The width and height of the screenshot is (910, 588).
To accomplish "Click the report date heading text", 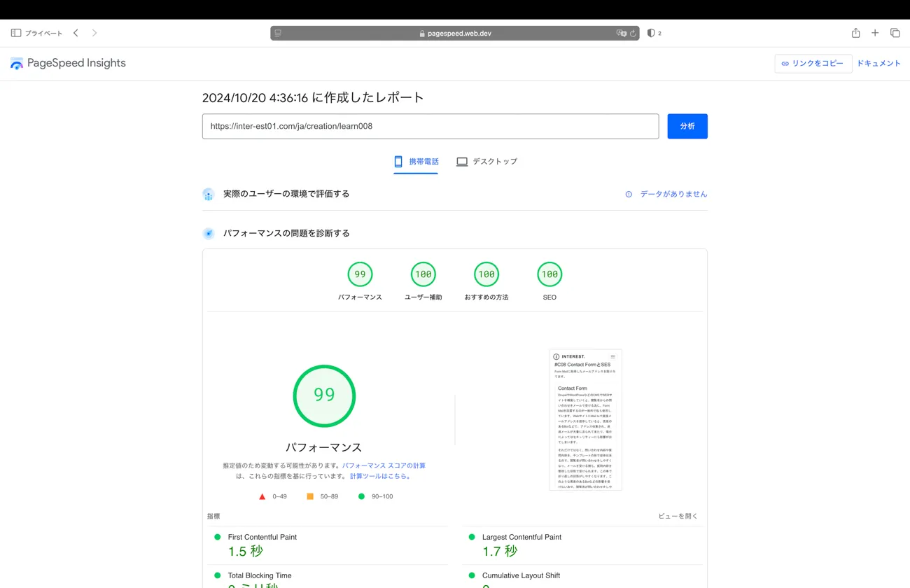I will [313, 97].
